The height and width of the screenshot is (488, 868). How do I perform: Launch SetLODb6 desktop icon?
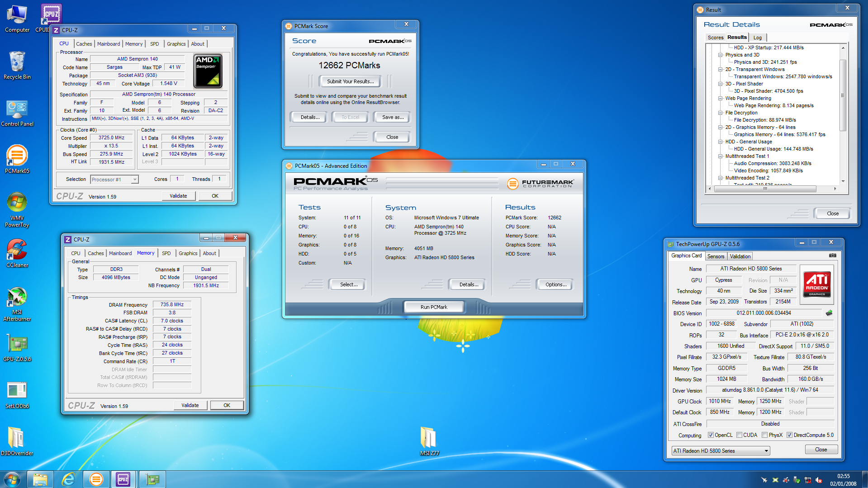click(x=17, y=394)
